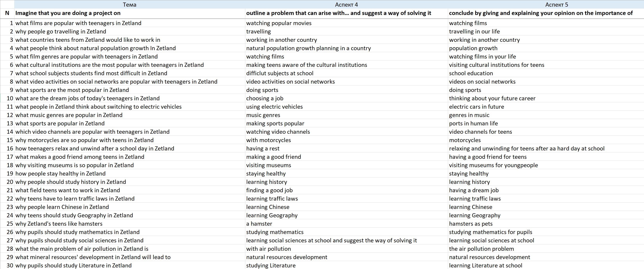
Task: Click 'what school subjects students find most difficult' cell
Action: [130, 73]
